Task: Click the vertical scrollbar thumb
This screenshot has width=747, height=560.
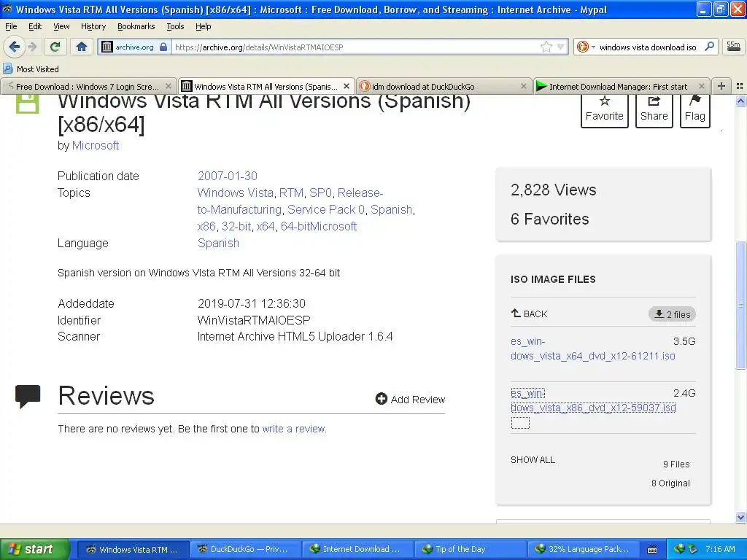Action: pyautogui.click(x=740, y=305)
